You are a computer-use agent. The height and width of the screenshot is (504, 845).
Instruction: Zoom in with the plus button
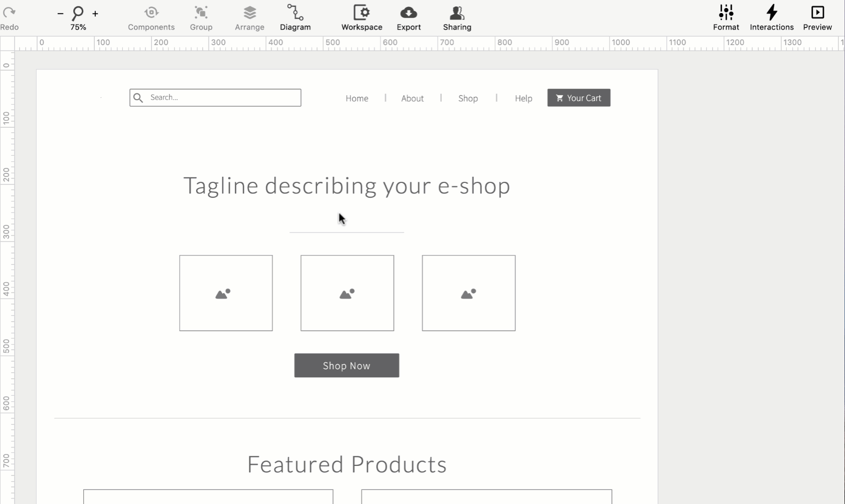pyautogui.click(x=95, y=14)
